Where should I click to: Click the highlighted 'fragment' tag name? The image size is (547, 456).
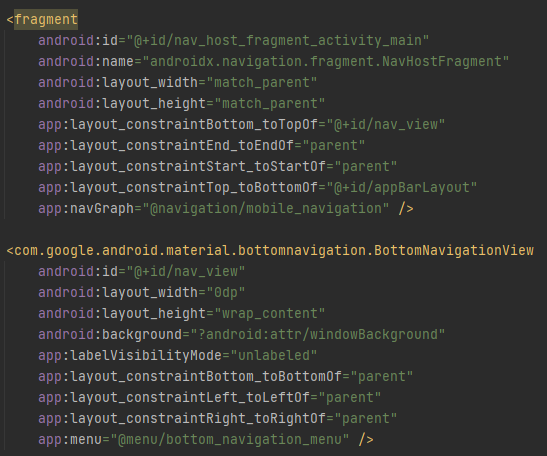46,20
